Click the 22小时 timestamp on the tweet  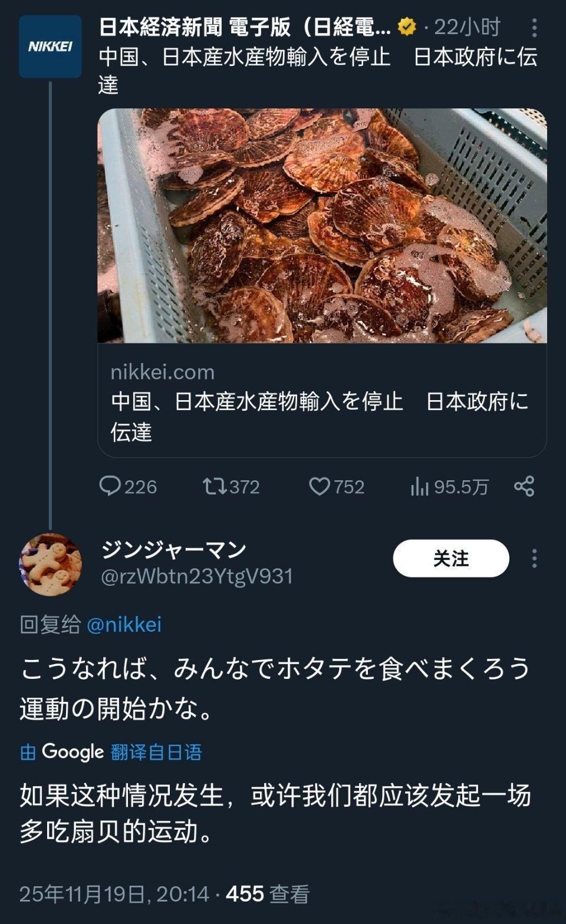point(467,27)
